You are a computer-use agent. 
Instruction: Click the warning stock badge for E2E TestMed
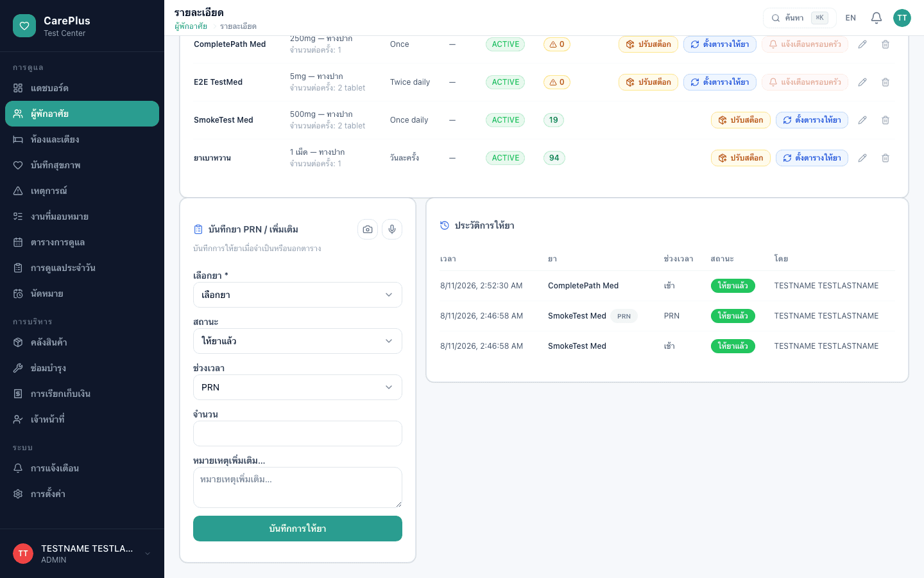pos(557,82)
